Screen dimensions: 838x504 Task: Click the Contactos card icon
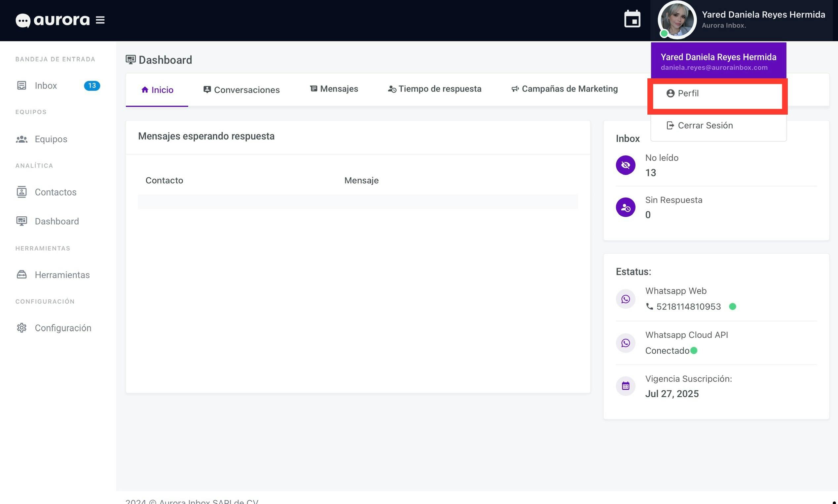pos(22,192)
